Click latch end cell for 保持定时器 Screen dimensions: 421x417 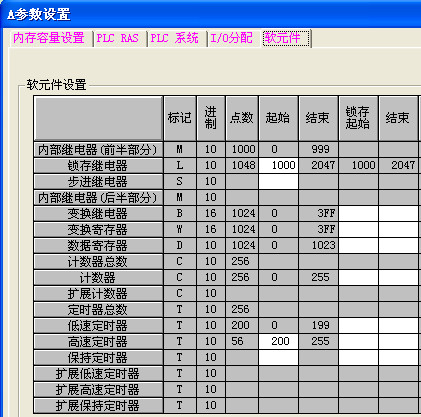(398, 357)
